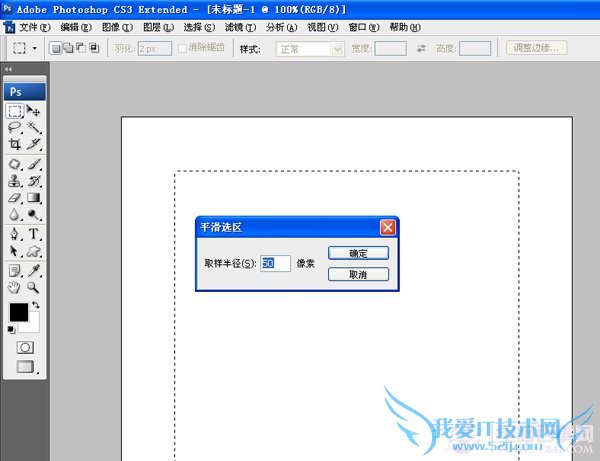
Task: Select the Type tool
Action: [x=34, y=233]
